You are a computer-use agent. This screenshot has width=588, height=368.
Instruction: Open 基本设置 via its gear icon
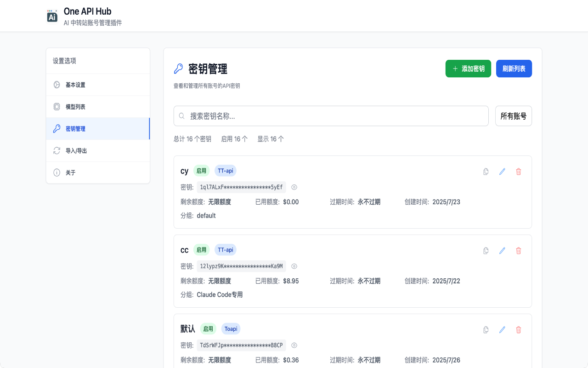(56, 85)
